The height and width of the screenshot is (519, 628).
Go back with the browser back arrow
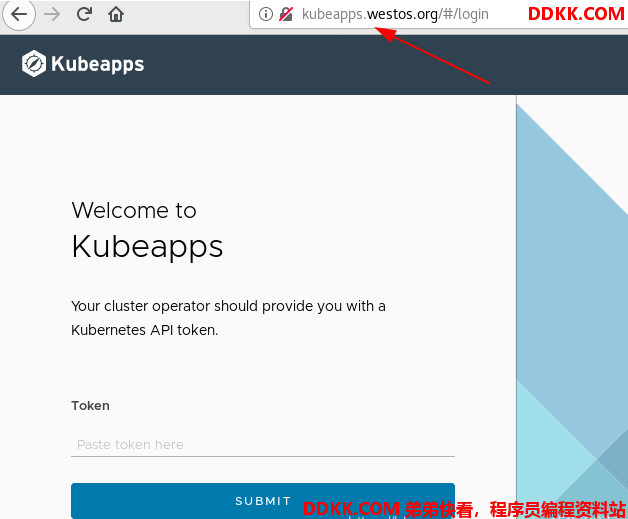pos(19,14)
